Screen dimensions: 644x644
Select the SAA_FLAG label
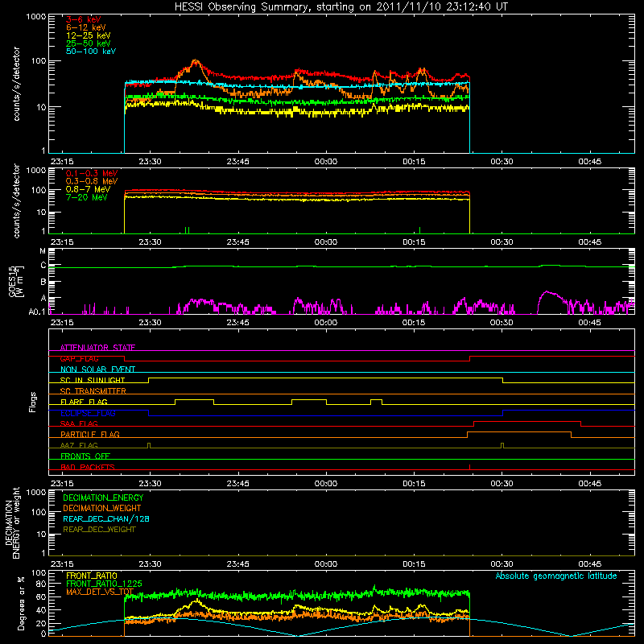(x=79, y=423)
